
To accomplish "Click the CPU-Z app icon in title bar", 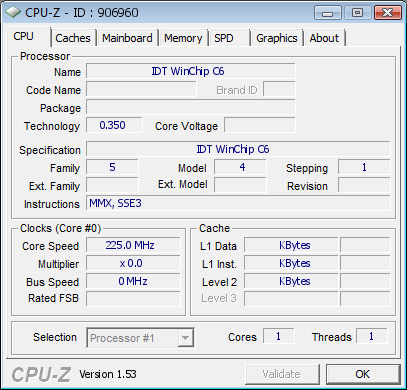I will tap(13, 13).
